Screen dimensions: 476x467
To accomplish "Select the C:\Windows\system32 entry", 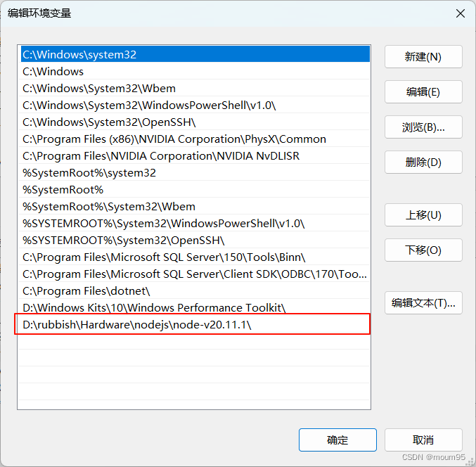I will pyautogui.click(x=195, y=54).
